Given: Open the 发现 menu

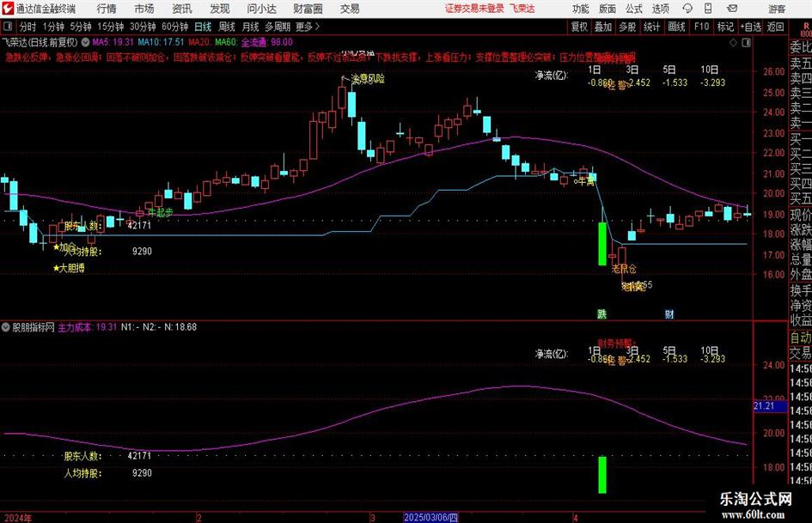Looking at the screenshot, I should pyautogui.click(x=220, y=9).
